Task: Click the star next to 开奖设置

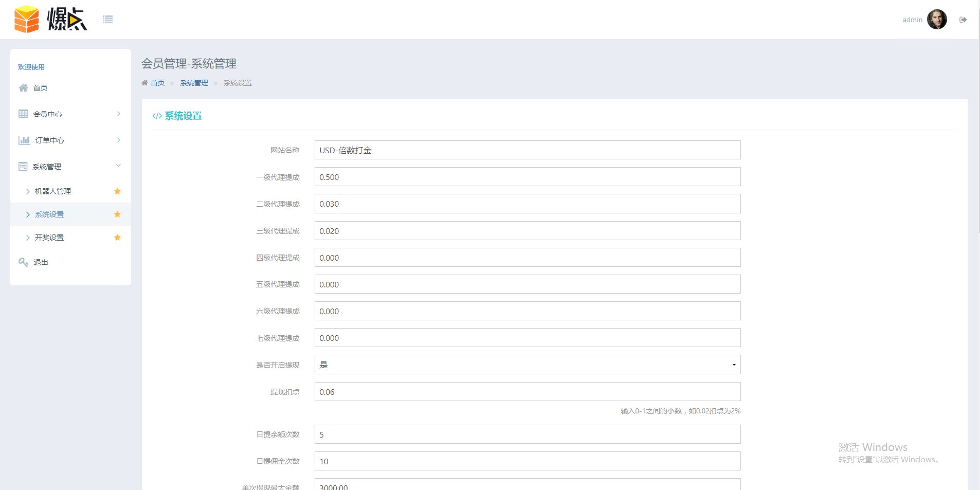Action: (x=117, y=238)
